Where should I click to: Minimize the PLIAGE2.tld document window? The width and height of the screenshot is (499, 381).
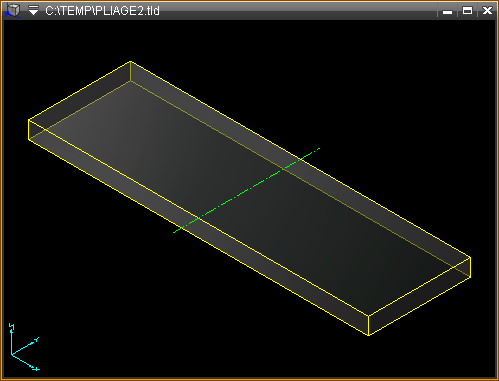[x=447, y=11]
